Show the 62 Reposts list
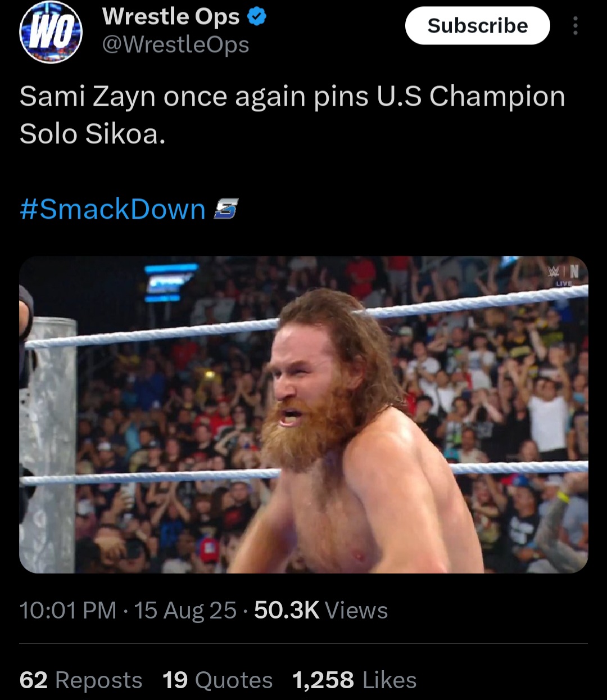 coord(81,680)
